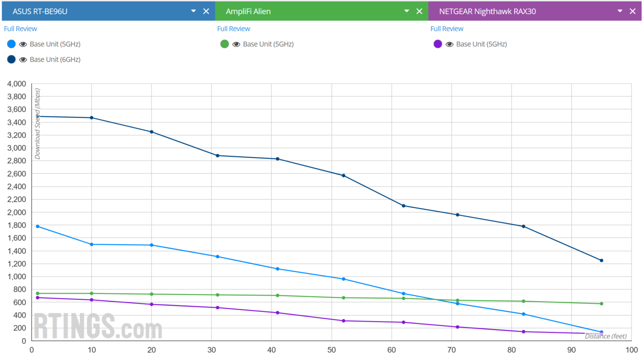Click light blue ASUS 5GHz color swatch
This screenshot has width=644, height=362.
point(11,44)
